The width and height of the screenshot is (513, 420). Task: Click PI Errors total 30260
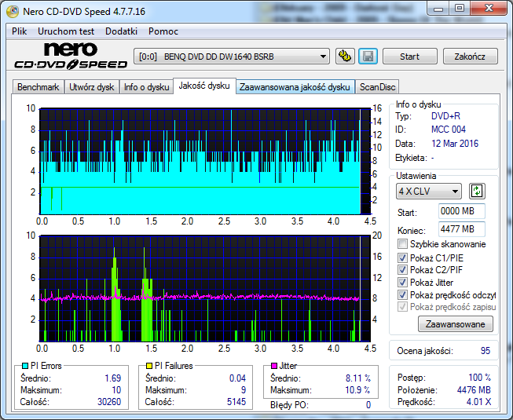tap(109, 401)
